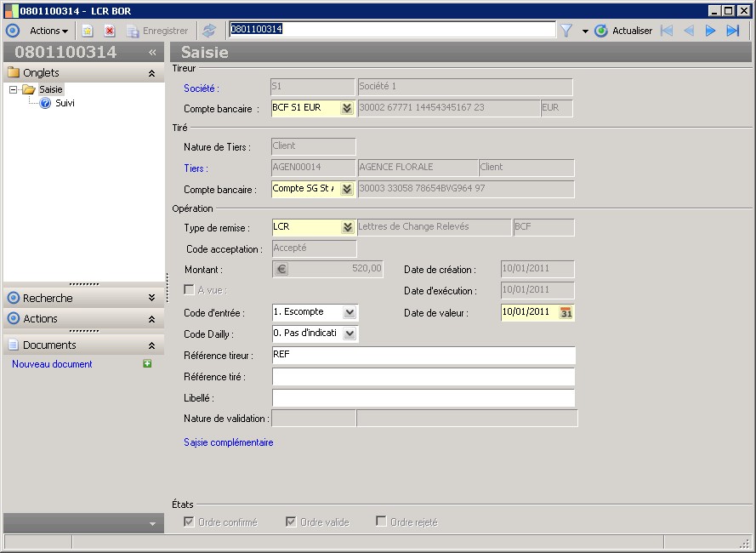Click the Actualiser refresh button
756x553 pixels.
(623, 31)
